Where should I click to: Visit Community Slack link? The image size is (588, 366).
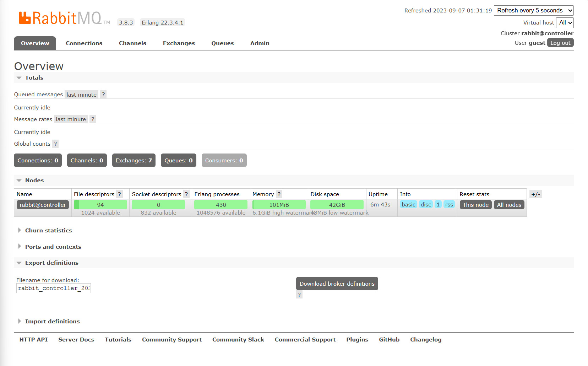point(238,340)
